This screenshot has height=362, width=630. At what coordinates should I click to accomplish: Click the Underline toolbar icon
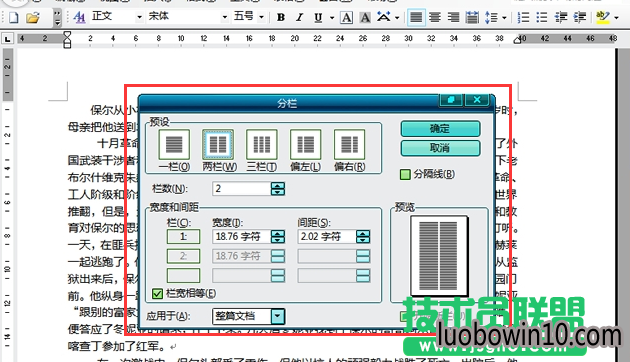[318, 17]
